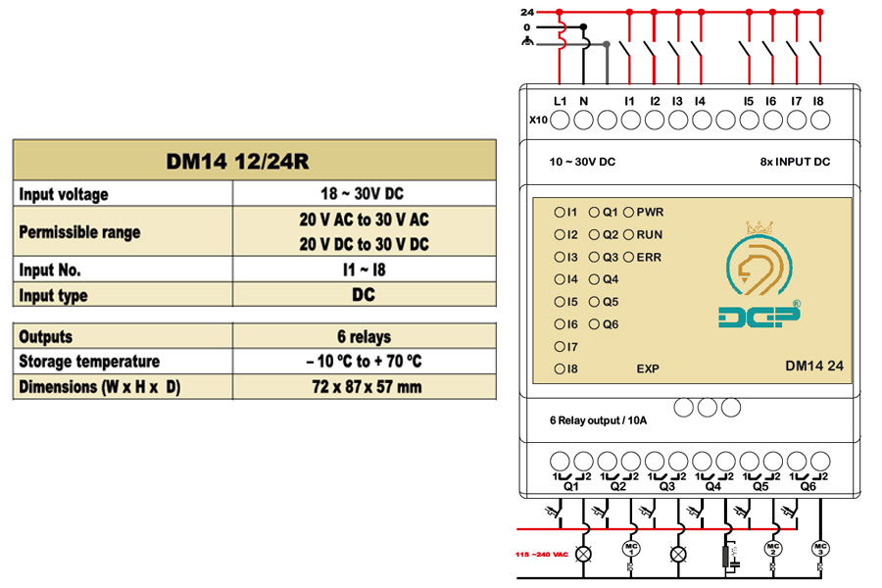Click the RUN status LED indicator

pyautogui.click(x=628, y=234)
